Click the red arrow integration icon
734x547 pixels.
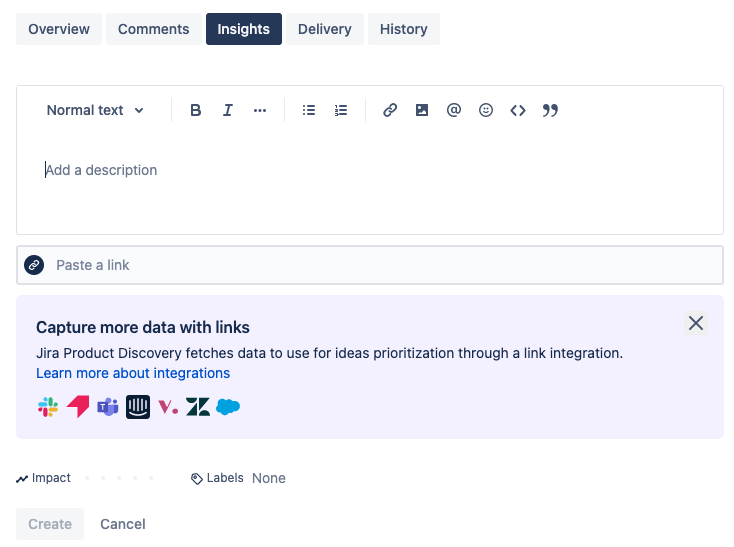[x=78, y=407]
